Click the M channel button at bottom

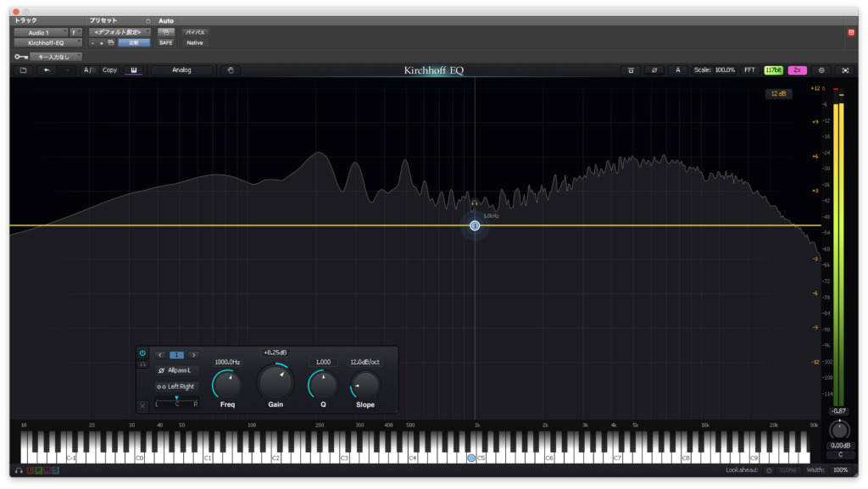47,470
